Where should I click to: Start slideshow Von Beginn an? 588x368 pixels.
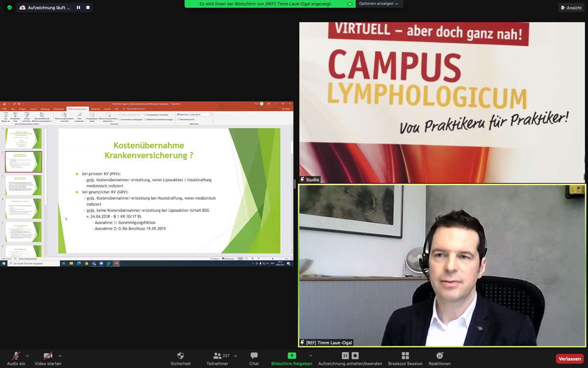(x=5, y=117)
